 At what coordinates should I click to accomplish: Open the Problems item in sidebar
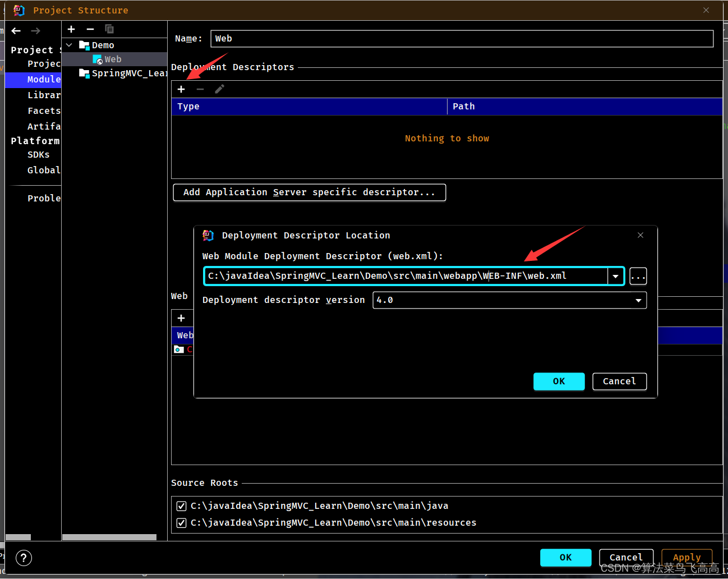pos(44,199)
